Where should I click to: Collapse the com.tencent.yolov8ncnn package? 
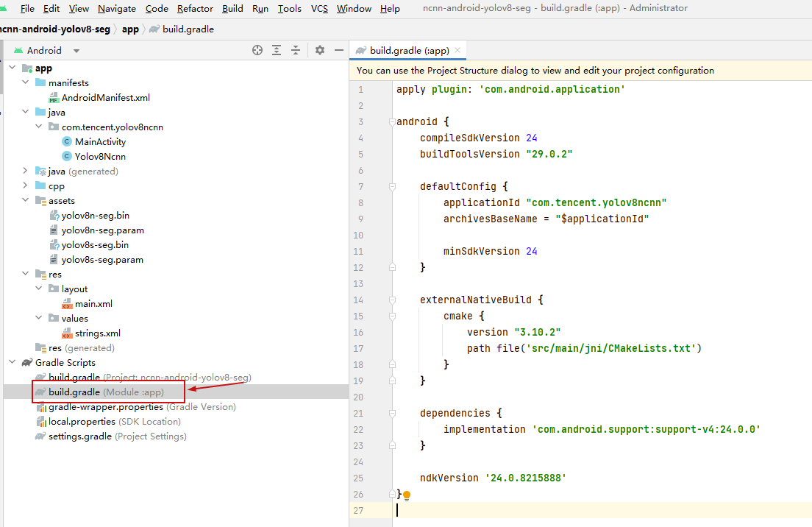[x=38, y=127]
